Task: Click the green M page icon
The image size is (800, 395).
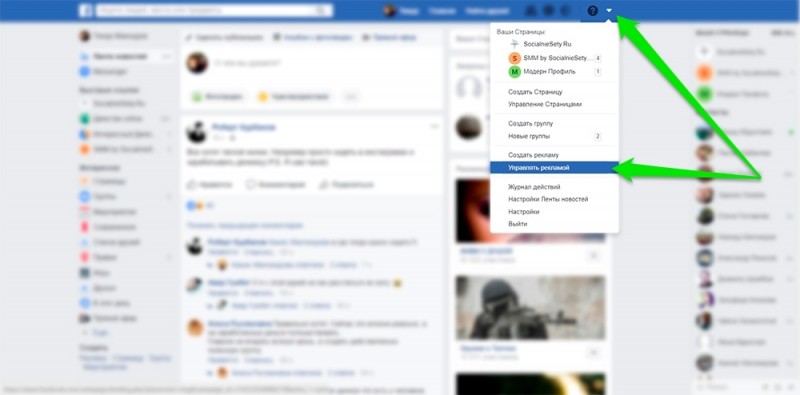Action: 514,72
